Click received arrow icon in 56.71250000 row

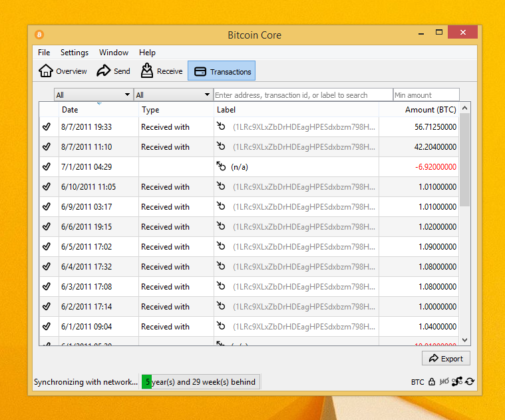pyautogui.click(x=221, y=126)
